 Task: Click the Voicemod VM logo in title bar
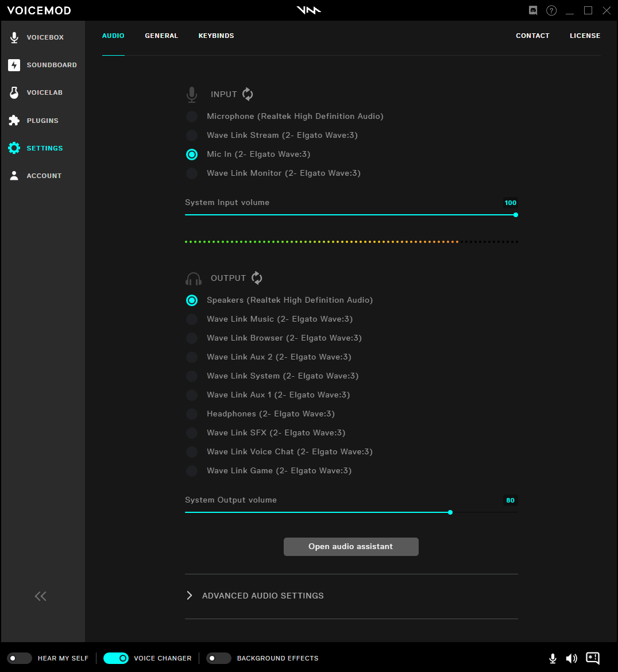click(x=309, y=10)
